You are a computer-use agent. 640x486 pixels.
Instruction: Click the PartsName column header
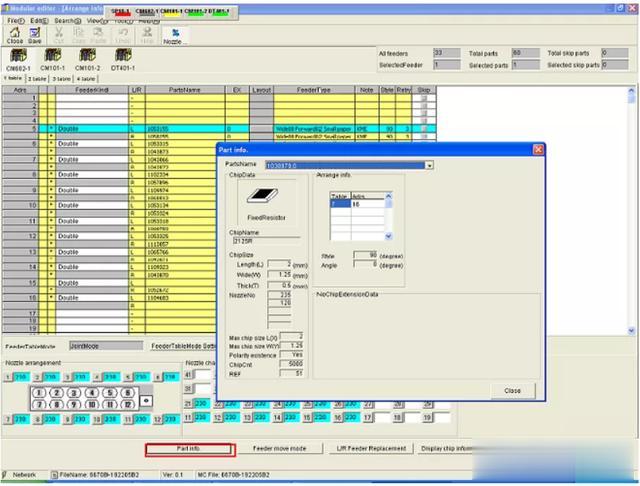[185, 90]
